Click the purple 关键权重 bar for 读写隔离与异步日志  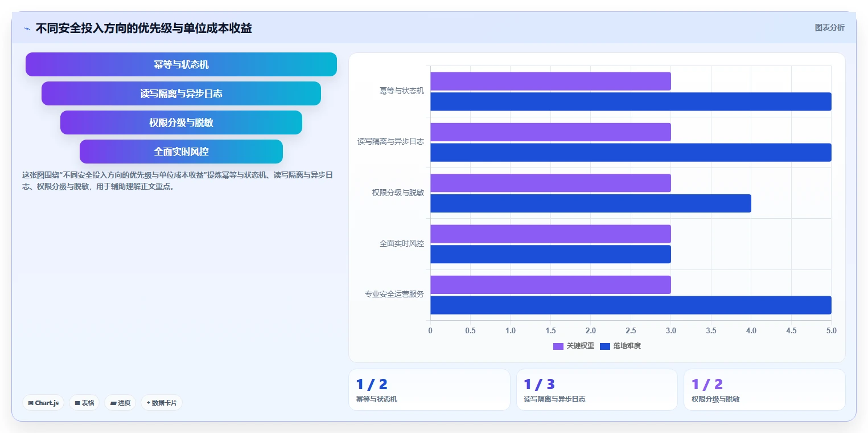pyautogui.click(x=550, y=132)
